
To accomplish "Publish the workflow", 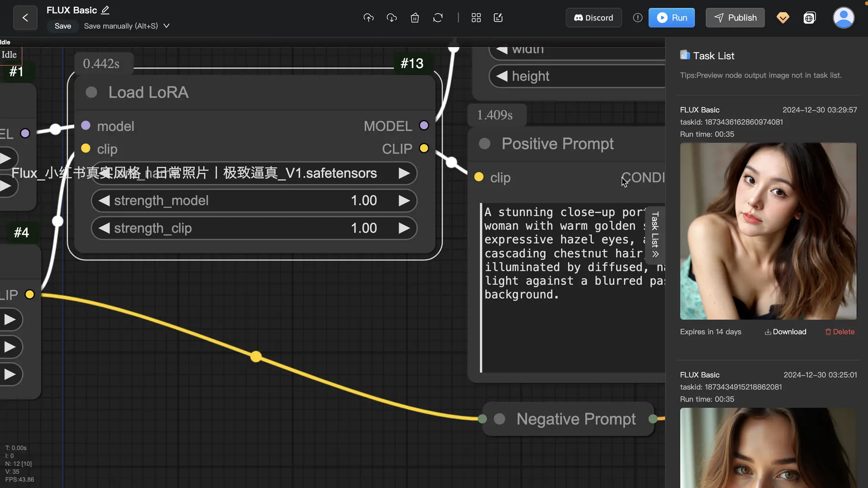I will 735,18.
